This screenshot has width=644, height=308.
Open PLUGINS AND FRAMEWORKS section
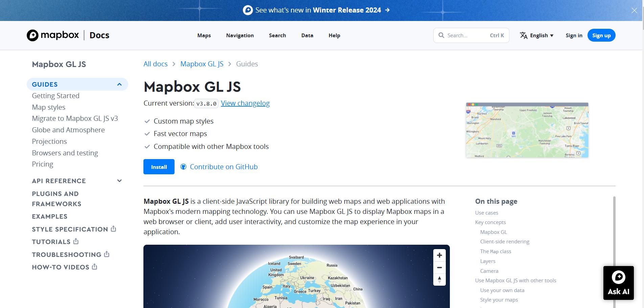pos(56,199)
